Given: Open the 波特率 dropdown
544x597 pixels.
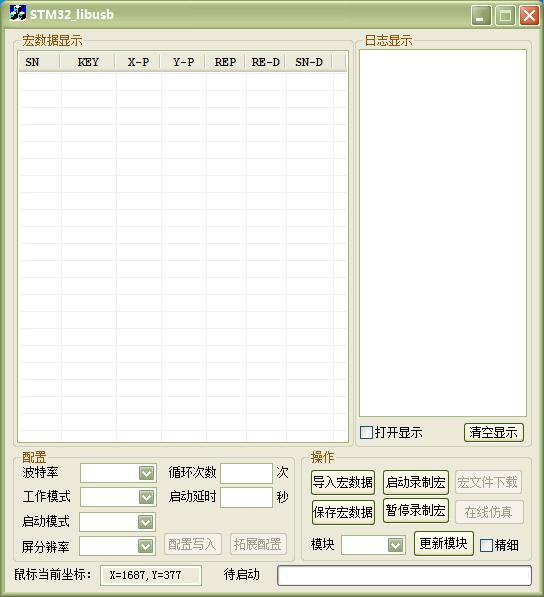Looking at the screenshot, I should [x=146, y=473].
